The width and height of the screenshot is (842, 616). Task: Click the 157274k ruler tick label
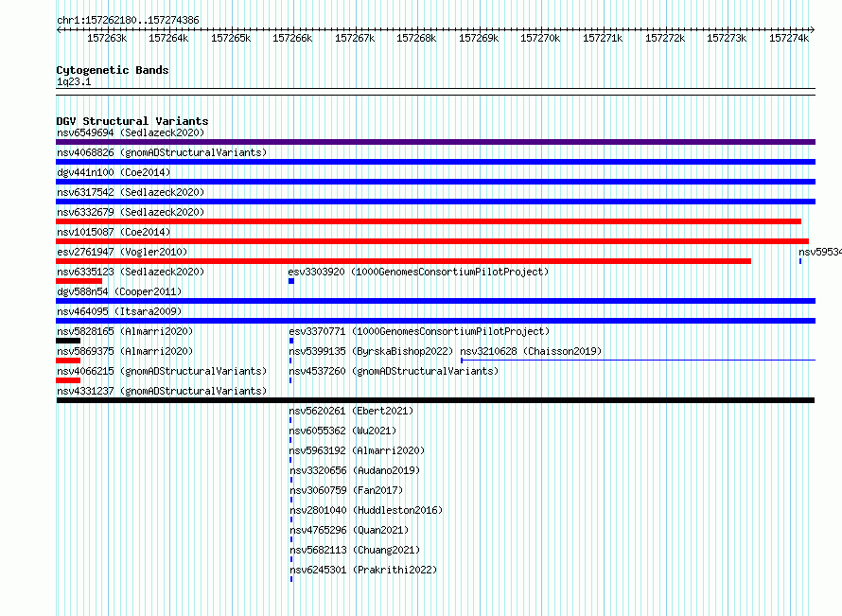pyautogui.click(x=789, y=38)
